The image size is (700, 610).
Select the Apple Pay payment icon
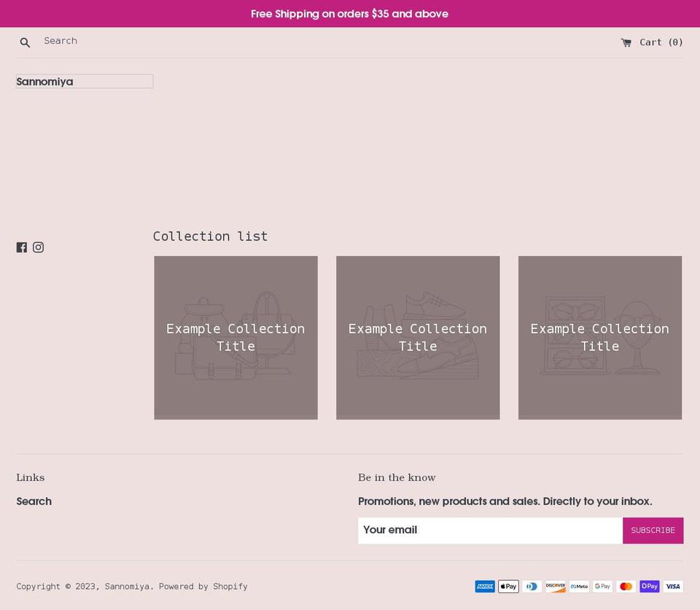(x=508, y=586)
